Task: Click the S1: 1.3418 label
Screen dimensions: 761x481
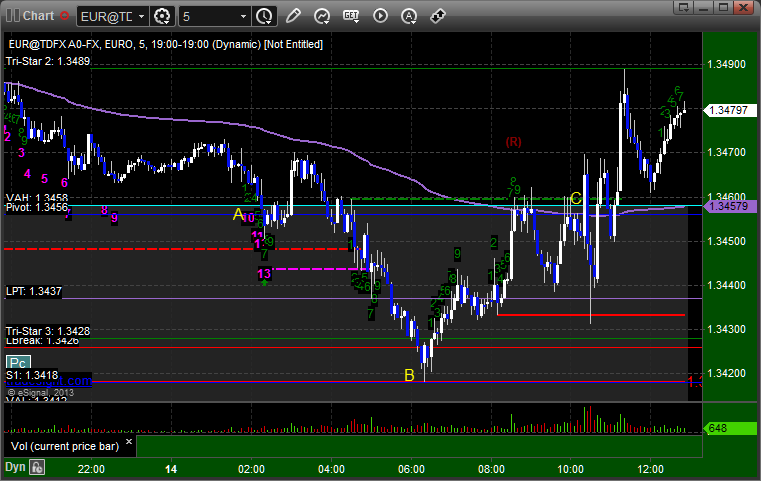Action: (x=32, y=375)
